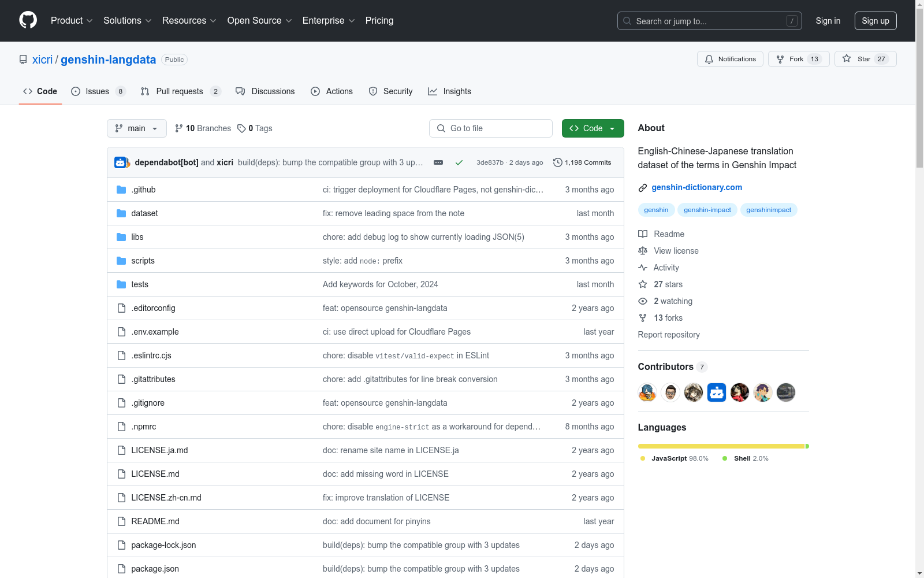Click the Notifications button
The width and height of the screenshot is (924, 578).
pyautogui.click(x=731, y=59)
